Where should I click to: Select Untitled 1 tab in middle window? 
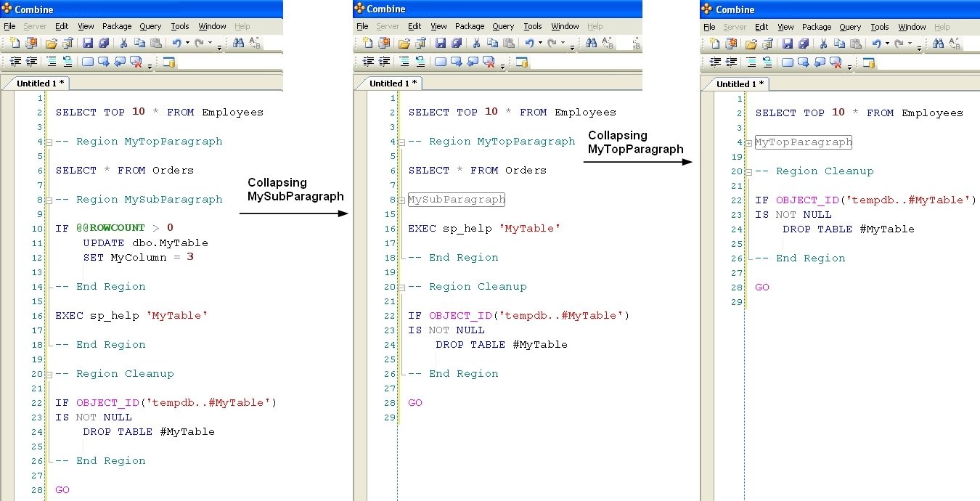[392, 83]
